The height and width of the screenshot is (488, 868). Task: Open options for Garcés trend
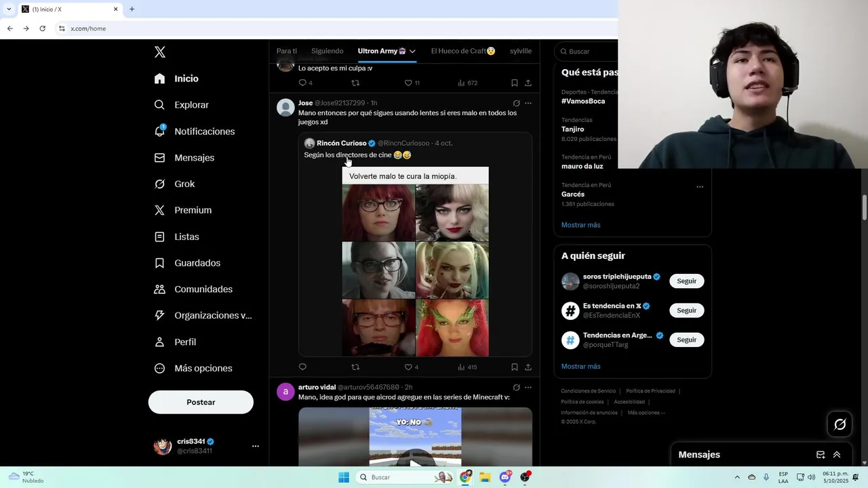click(x=700, y=187)
